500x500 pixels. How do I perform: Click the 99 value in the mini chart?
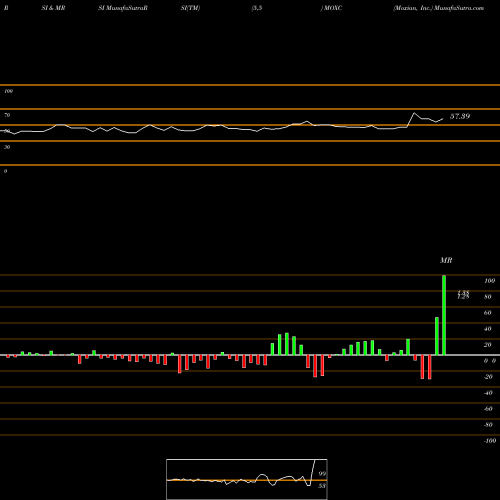[322, 474]
